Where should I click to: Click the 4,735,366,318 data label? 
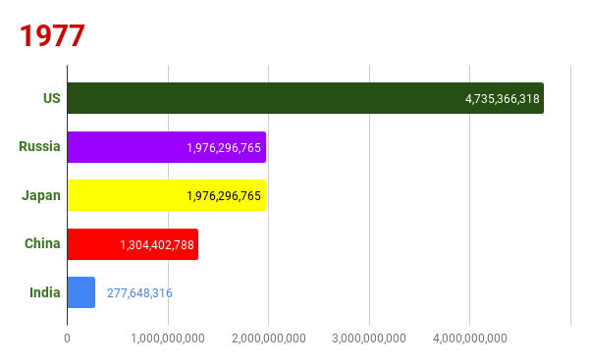click(x=503, y=99)
